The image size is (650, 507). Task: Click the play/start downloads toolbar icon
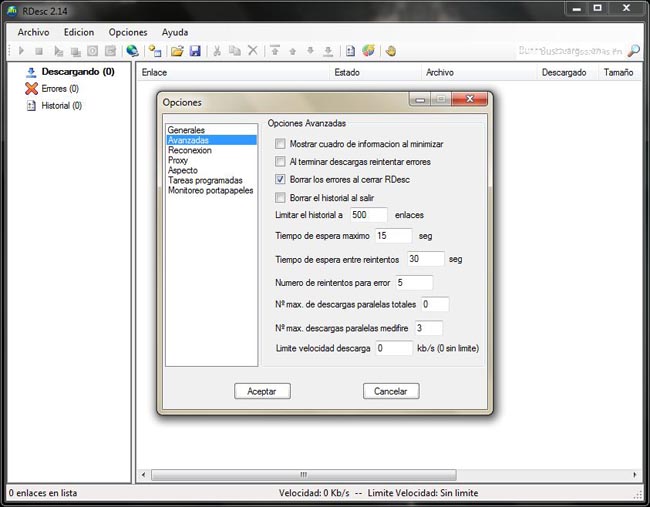pos(21,51)
